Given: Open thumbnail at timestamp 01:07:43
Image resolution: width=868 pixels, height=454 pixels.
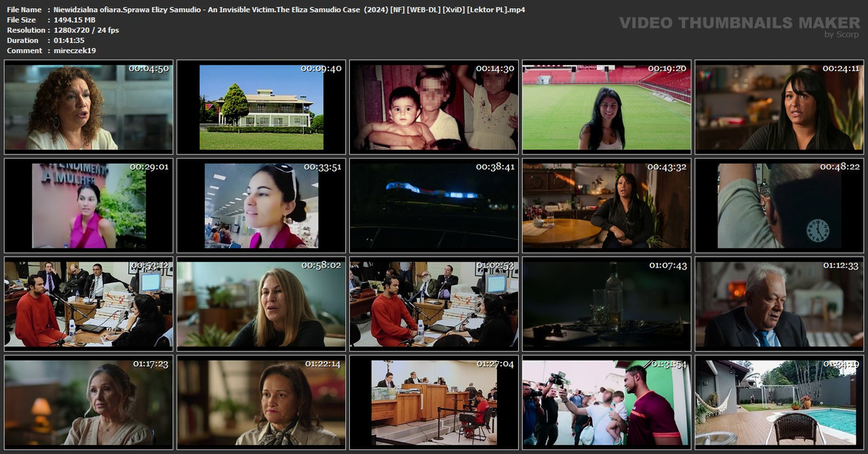Looking at the screenshot, I should (x=606, y=304).
